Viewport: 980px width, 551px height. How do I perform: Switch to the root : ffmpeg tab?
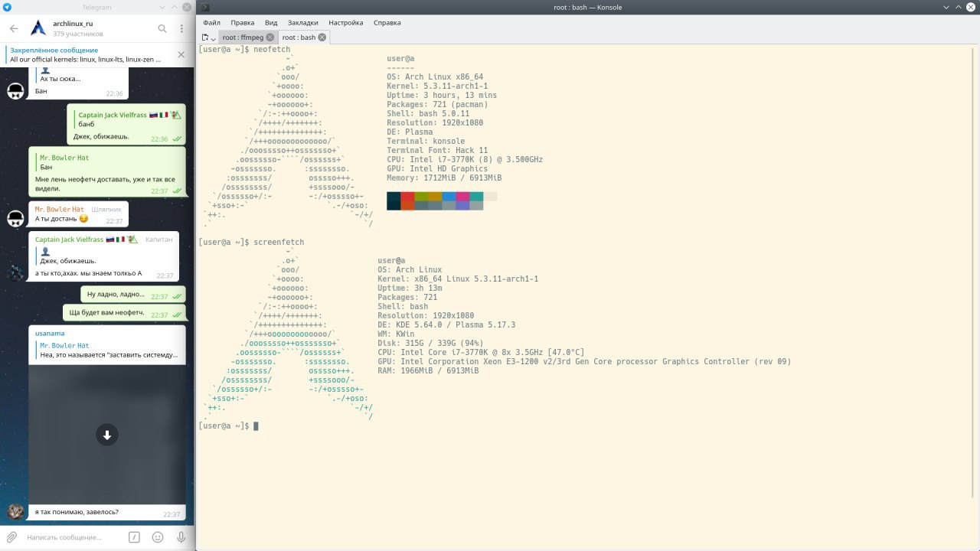point(243,37)
